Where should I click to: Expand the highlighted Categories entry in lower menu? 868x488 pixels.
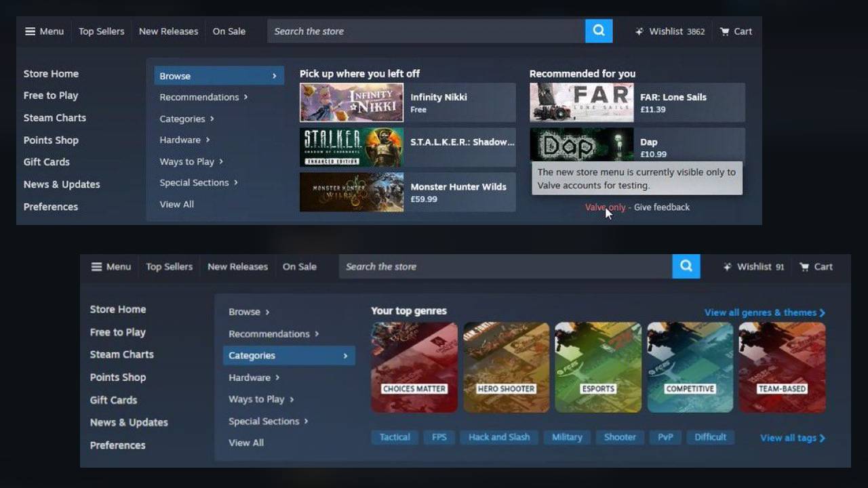pyautogui.click(x=289, y=355)
